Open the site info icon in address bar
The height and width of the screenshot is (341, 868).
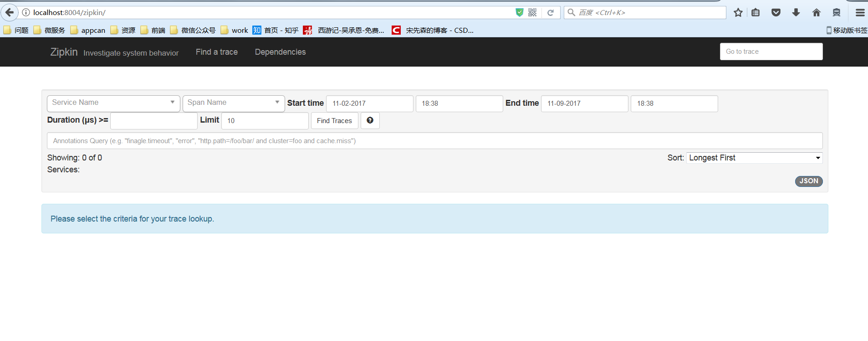point(26,12)
